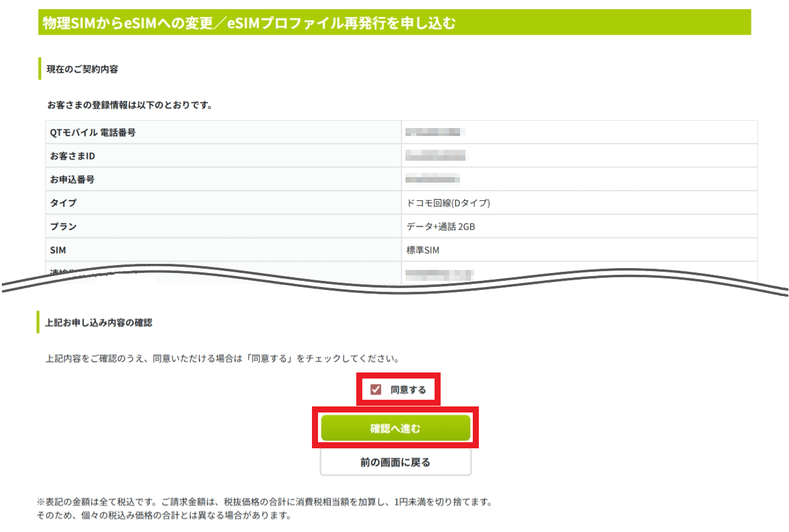
Task: Click the 前の画面に戻る button
Action: tap(395, 462)
